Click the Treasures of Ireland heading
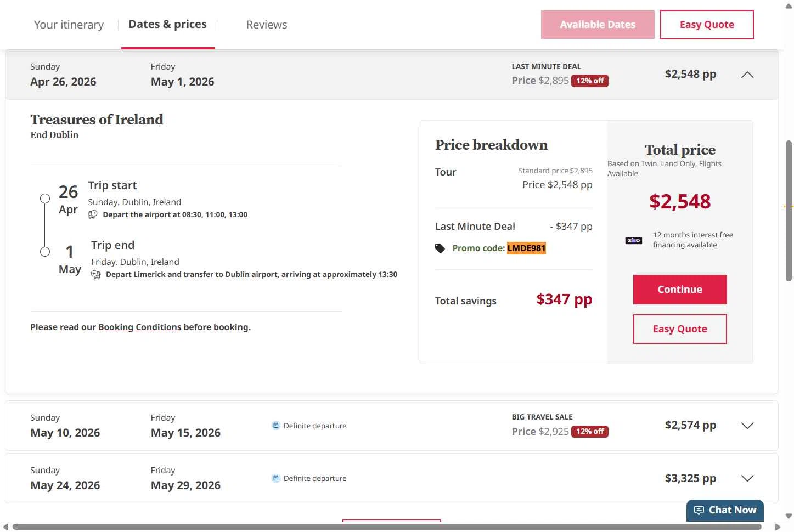 click(97, 120)
